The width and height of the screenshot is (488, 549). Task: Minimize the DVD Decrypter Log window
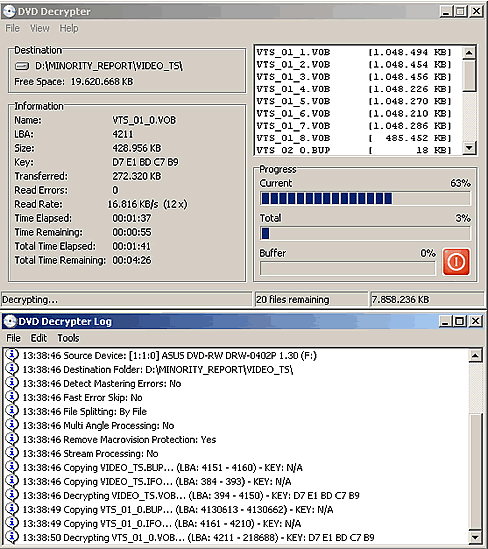tap(446, 321)
